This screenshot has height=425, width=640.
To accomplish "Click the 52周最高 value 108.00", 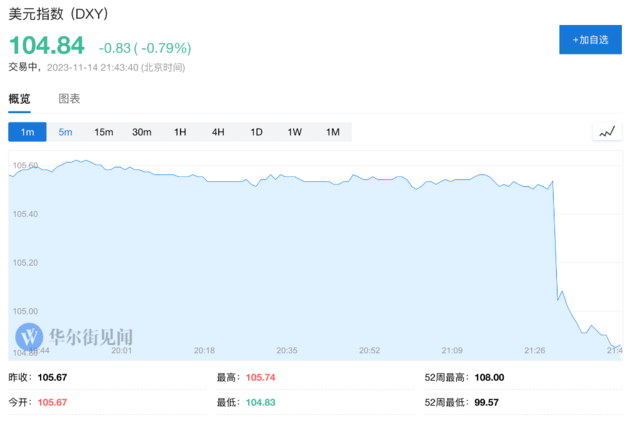I will point(488,377).
